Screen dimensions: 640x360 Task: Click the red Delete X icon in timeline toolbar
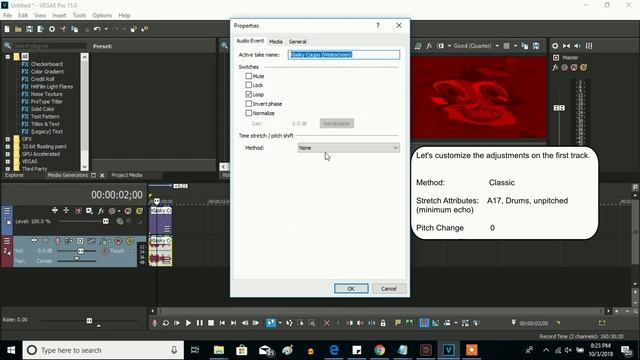point(327,323)
